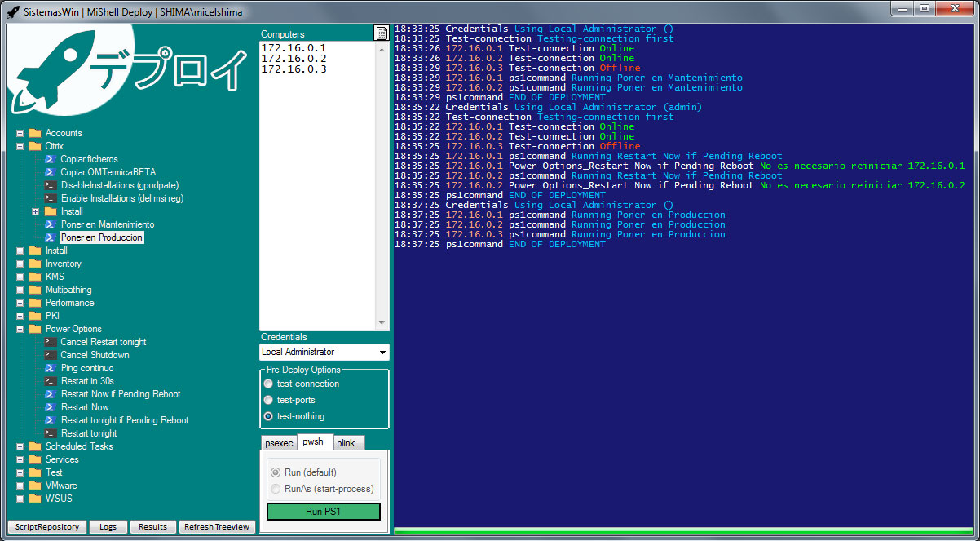Viewport: 980px width, 541px height.
Task: Open the Local Administrator credentials dropdown
Action: click(x=382, y=352)
